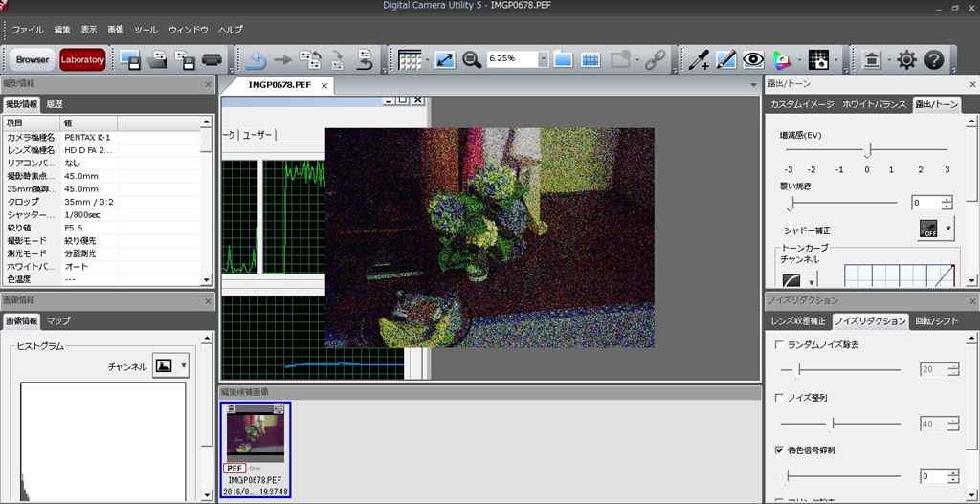Screen dimensions: 980x504
Task: Open the シャドー補正 OFF dropdown
Action: tap(949, 229)
